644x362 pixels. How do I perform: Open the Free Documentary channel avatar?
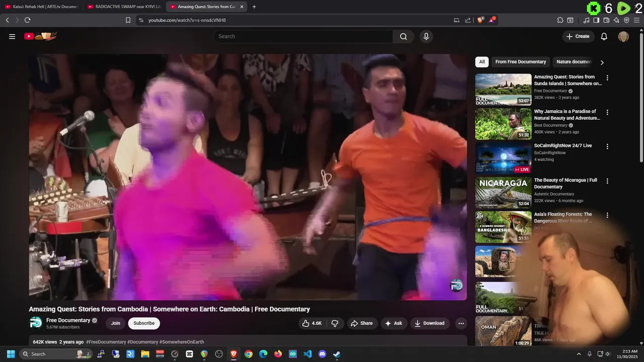[x=36, y=323]
